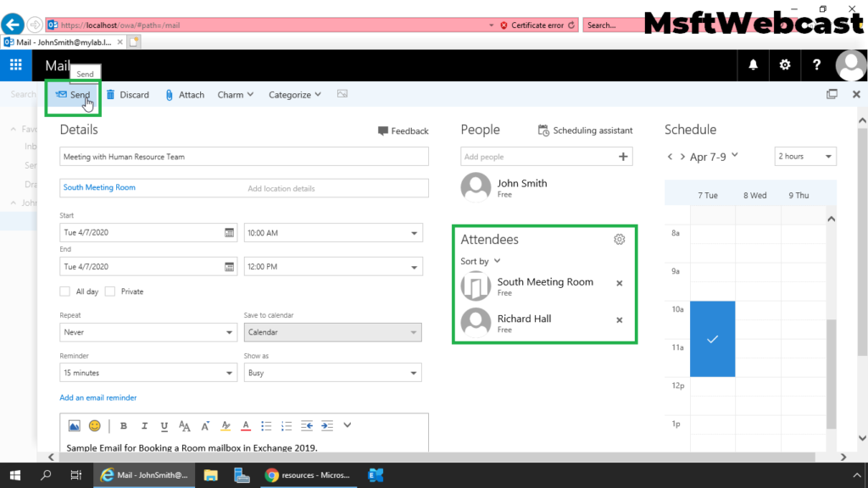Open the Repeat Never dropdown
The image size is (868, 488).
pos(148,332)
